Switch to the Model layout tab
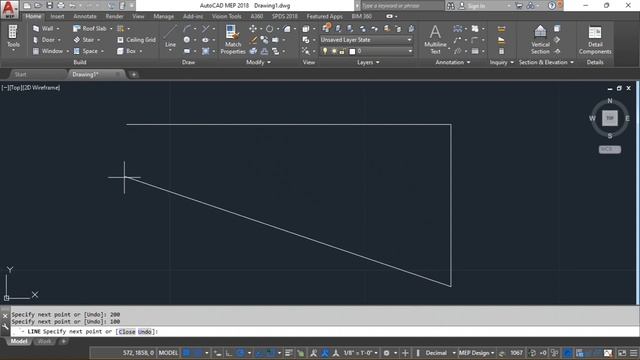 (18, 341)
